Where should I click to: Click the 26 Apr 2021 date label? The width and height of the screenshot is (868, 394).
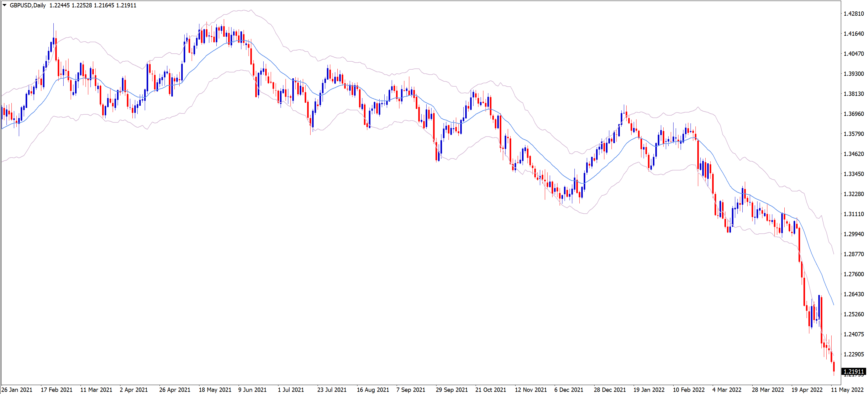click(175, 390)
